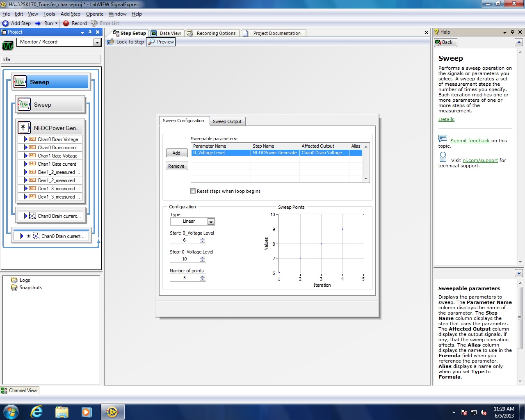Image resolution: width=525 pixels, height=420 pixels.
Task: Click the LabVIEW SignalExpress taskbar icon
Action: click(112, 411)
